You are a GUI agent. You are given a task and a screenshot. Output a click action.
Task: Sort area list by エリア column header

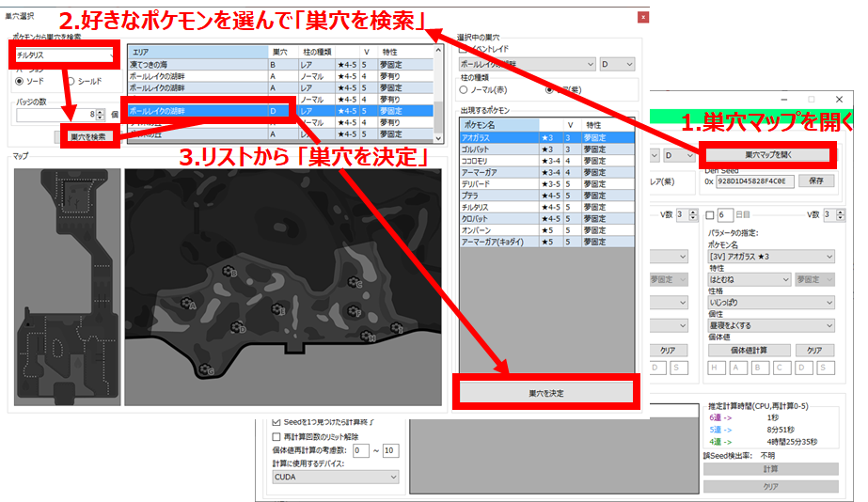tap(198, 52)
